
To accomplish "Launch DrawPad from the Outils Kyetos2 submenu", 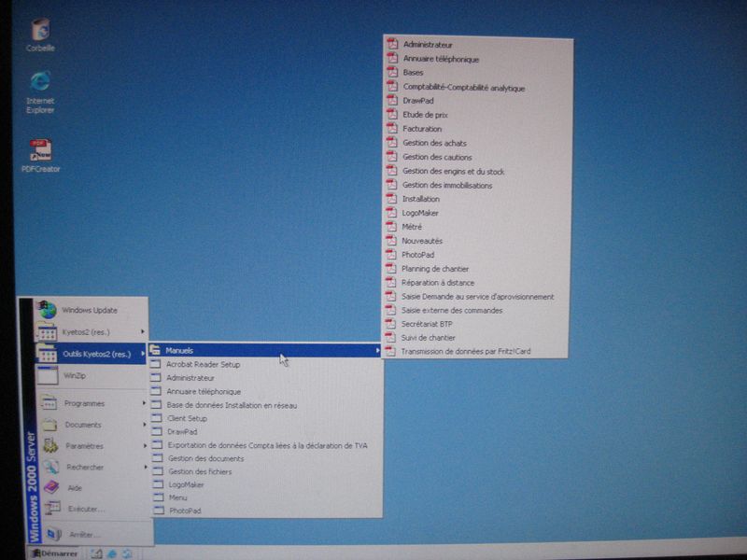I will coord(266,432).
